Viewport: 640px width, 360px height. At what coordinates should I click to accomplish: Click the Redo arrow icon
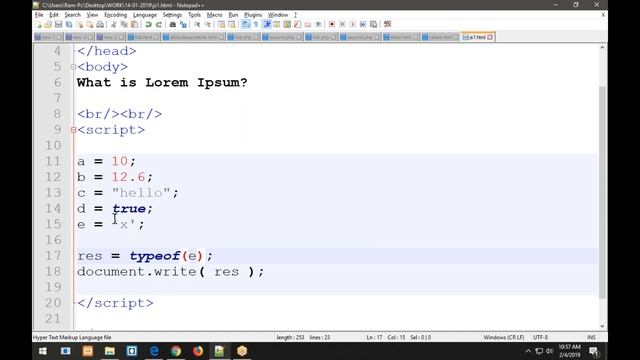[x=159, y=24]
